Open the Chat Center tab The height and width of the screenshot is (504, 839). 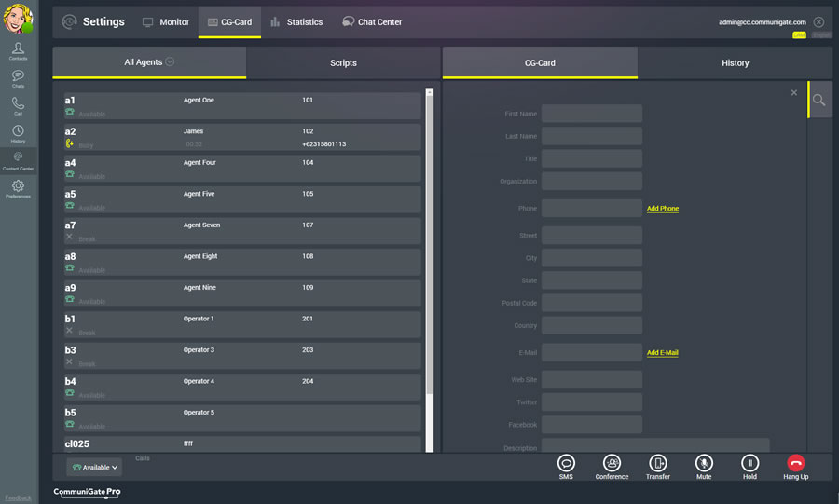(x=372, y=22)
